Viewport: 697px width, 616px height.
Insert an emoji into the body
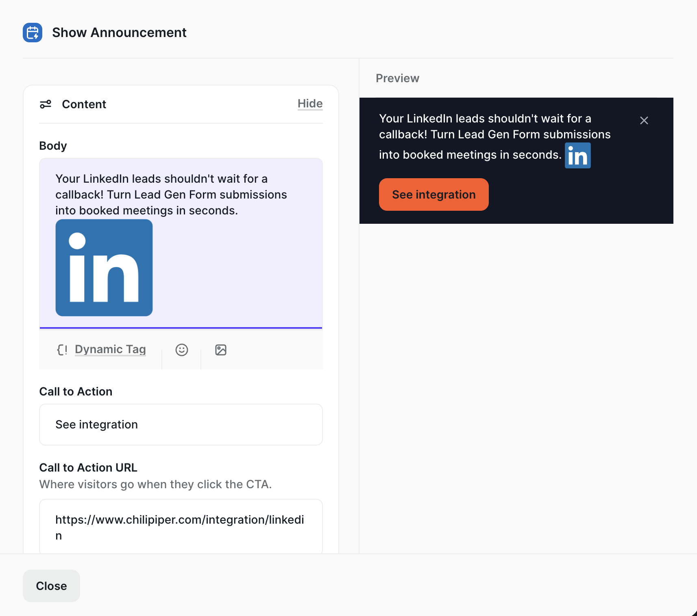(182, 350)
